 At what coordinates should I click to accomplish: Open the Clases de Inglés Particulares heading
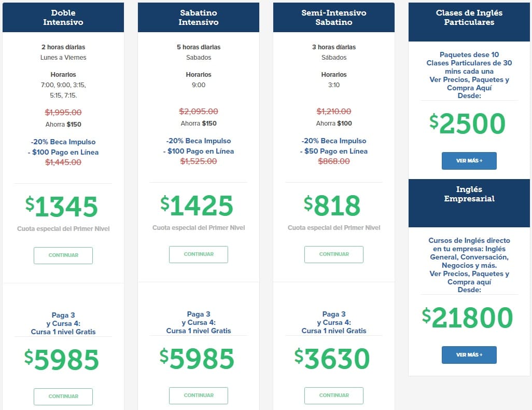click(x=469, y=18)
